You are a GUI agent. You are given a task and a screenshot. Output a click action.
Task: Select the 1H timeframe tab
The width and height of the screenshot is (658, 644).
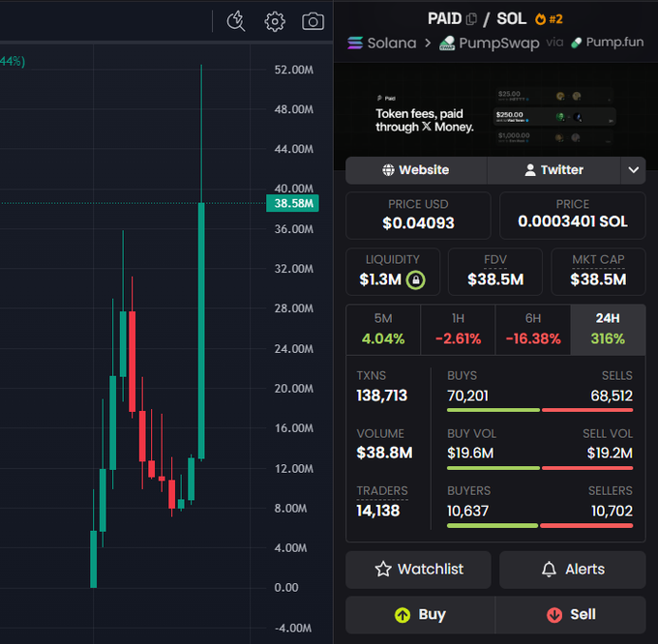tap(458, 330)
